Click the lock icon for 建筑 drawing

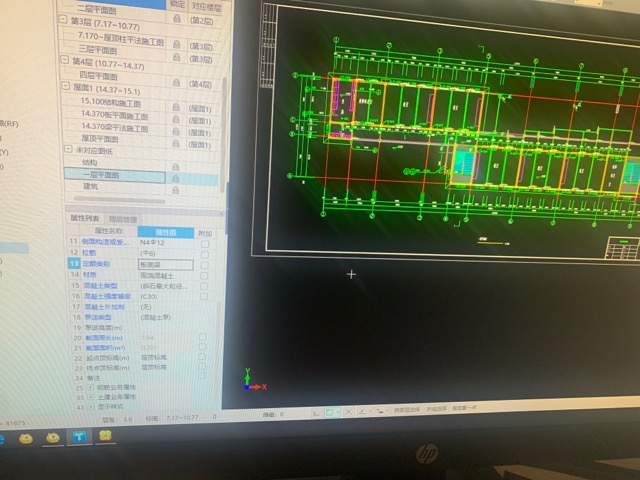(176, 190)
